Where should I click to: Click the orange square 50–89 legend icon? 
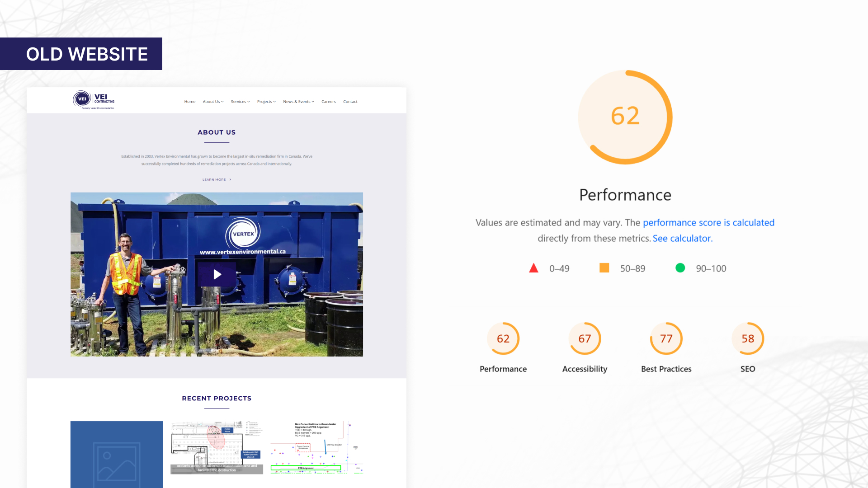604,268
